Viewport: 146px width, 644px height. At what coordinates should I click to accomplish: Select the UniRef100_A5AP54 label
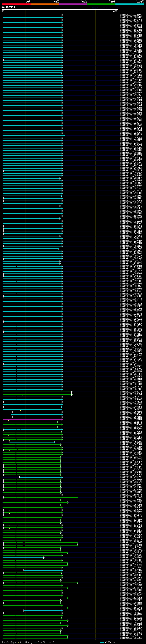coord(131,394)
